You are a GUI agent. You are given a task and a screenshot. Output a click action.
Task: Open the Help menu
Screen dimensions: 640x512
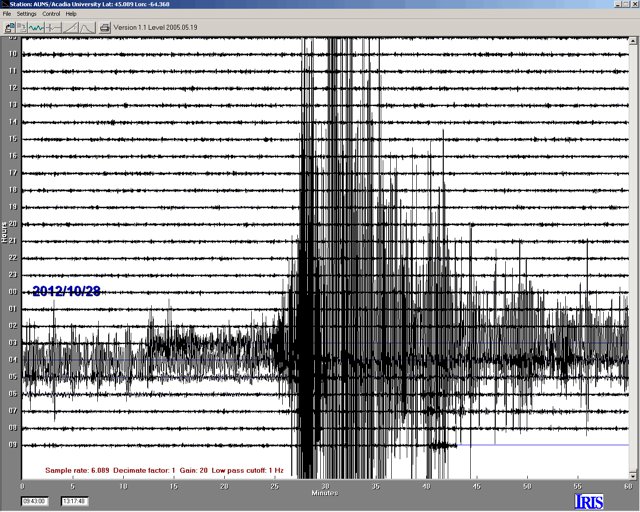click(x=71, y=14)
